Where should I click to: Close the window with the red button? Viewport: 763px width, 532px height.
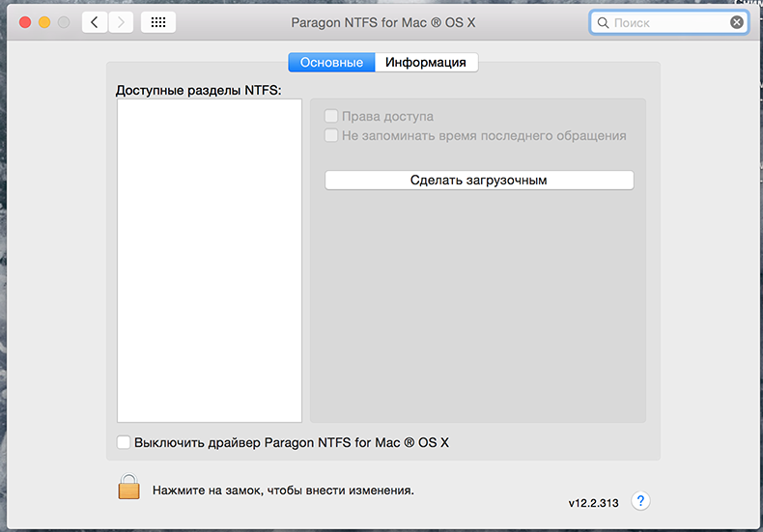click(25, 22)
